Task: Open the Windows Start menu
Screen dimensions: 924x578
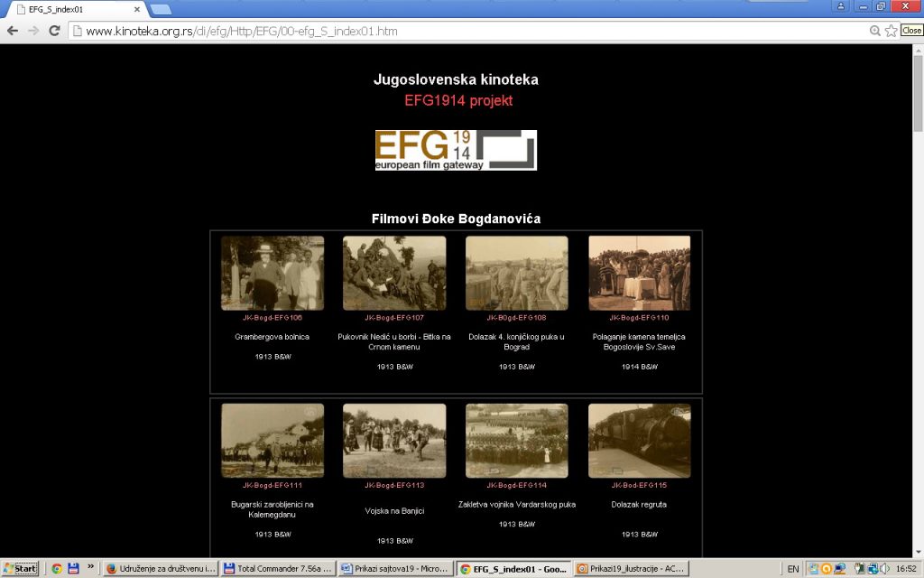Action: tap(20, 569)
